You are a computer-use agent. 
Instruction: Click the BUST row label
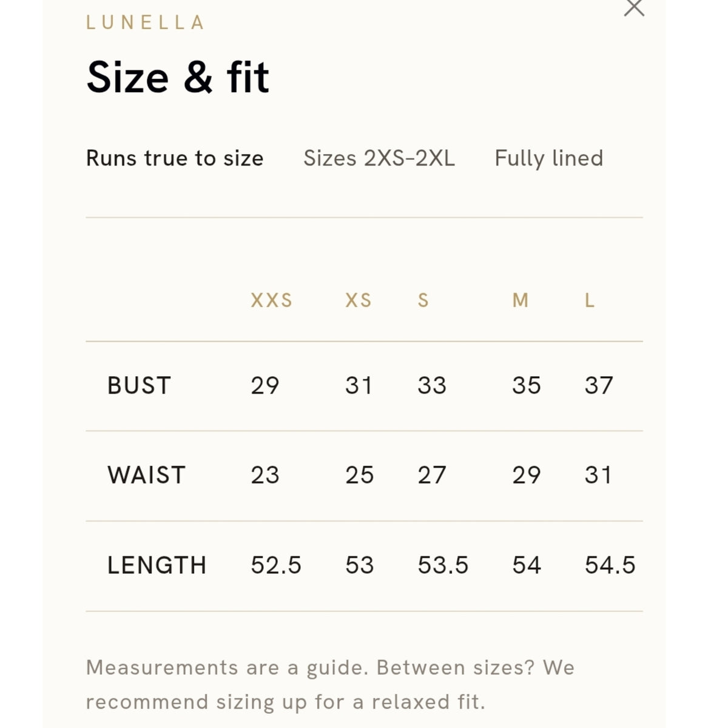(139, 386)
